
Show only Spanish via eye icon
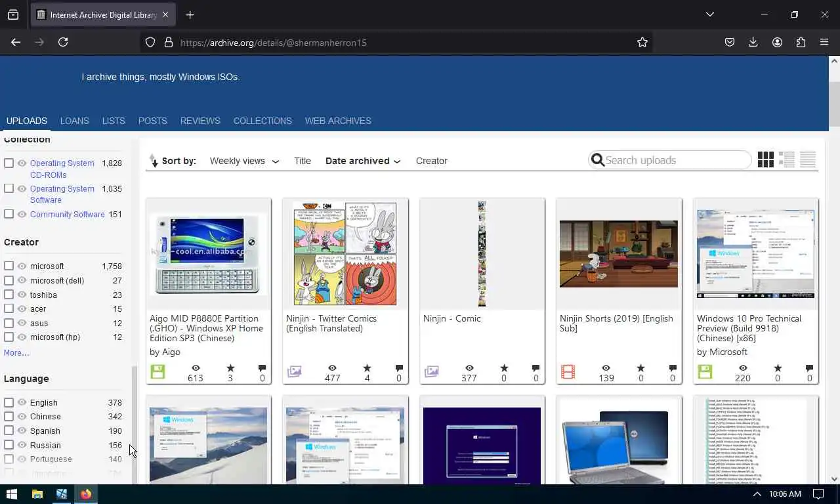22,430
